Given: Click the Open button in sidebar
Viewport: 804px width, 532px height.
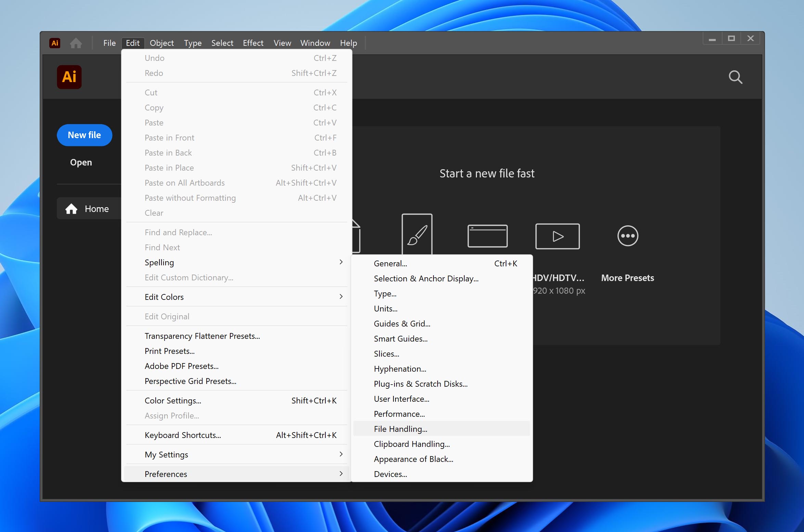Looking at the screenshot, I should [x=80, y=162].
